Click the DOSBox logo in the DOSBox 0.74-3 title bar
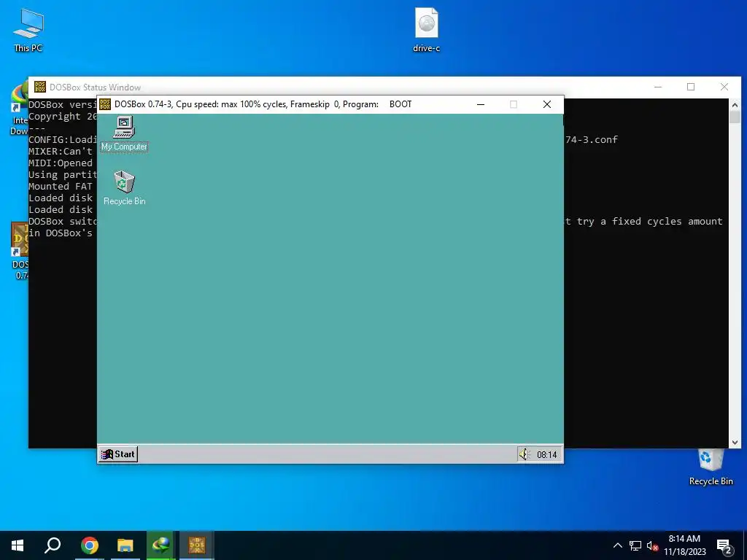 point(105,104)
